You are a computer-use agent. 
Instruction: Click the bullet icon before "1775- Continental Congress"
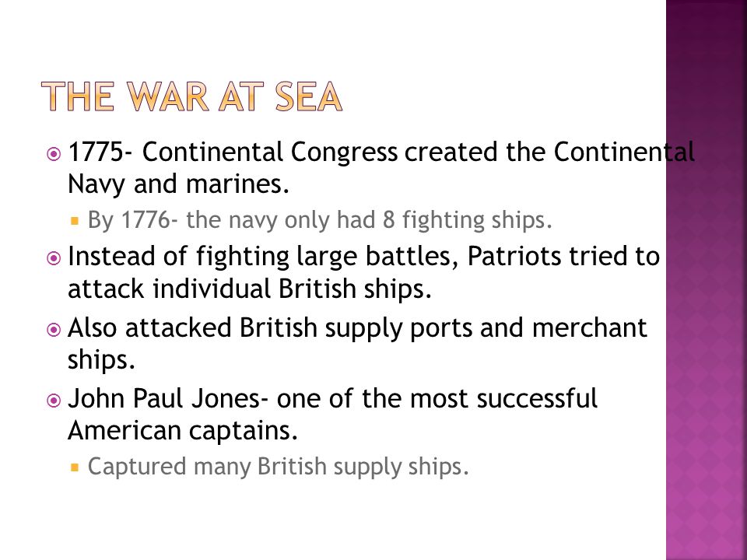54,154
